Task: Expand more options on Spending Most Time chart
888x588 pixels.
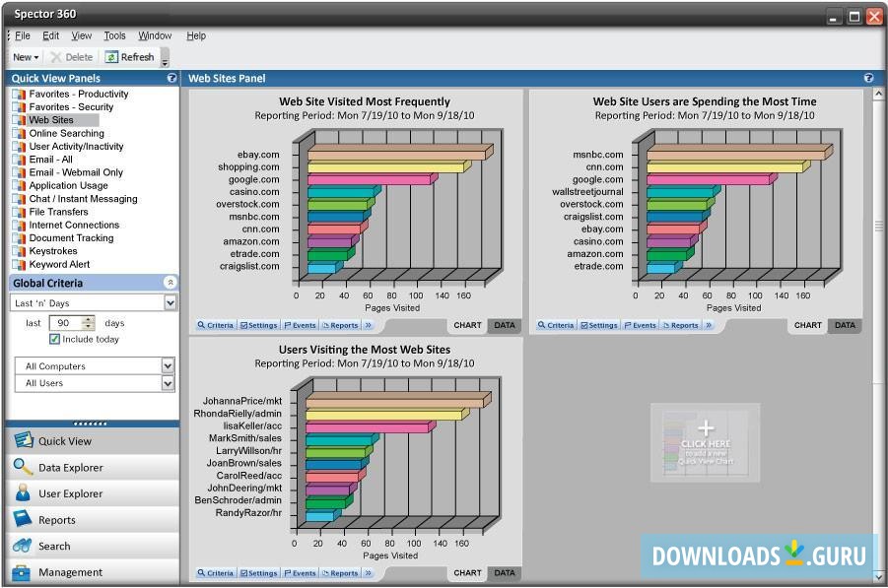Action: point(709,325)
